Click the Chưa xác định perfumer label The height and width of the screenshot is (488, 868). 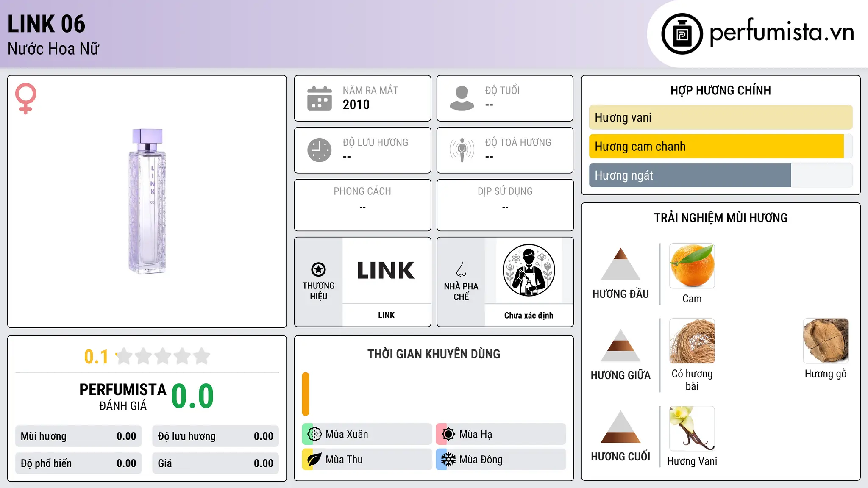(x=529, y=315)
